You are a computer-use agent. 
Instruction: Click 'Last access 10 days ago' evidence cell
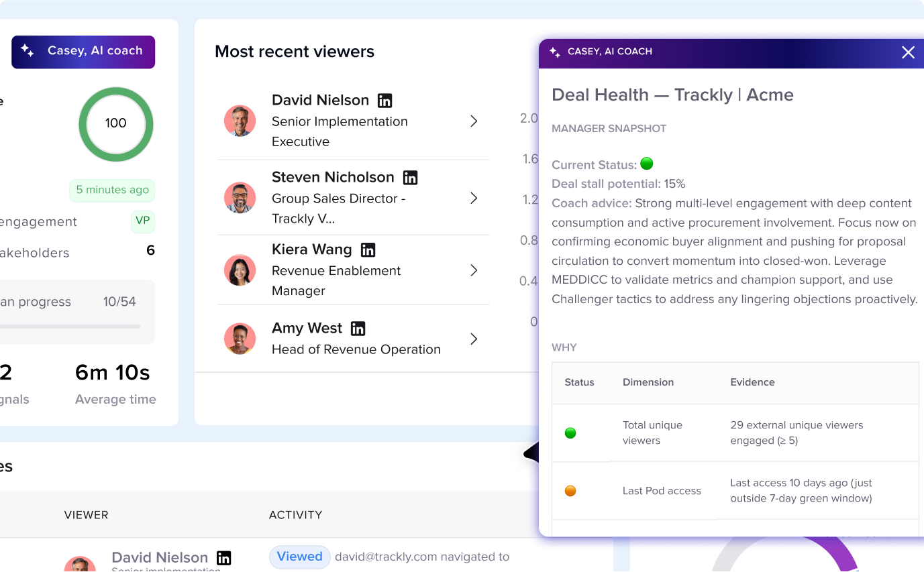coord(801,490)
